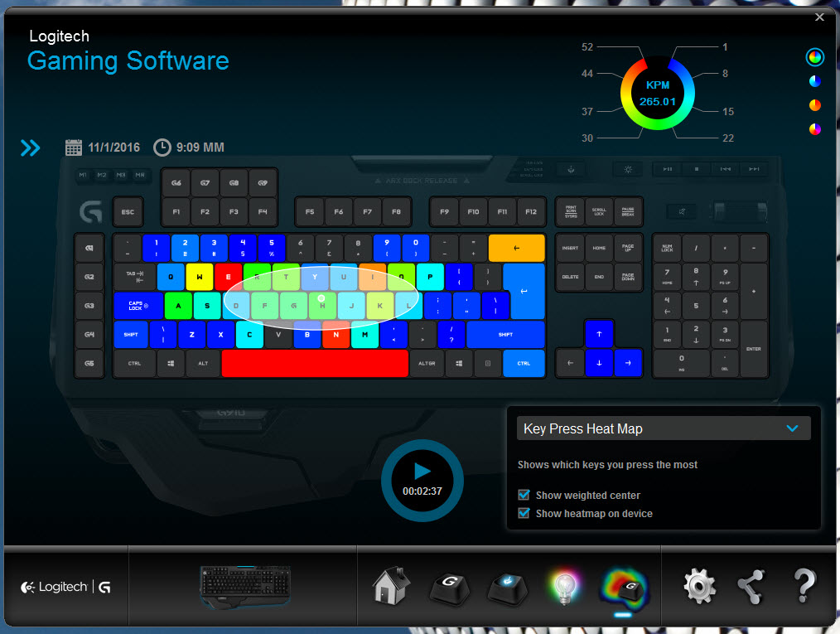This screenshot has height=634, width=840.
Task: Click the G1 macro key
Action: click(x=89, y=248)
